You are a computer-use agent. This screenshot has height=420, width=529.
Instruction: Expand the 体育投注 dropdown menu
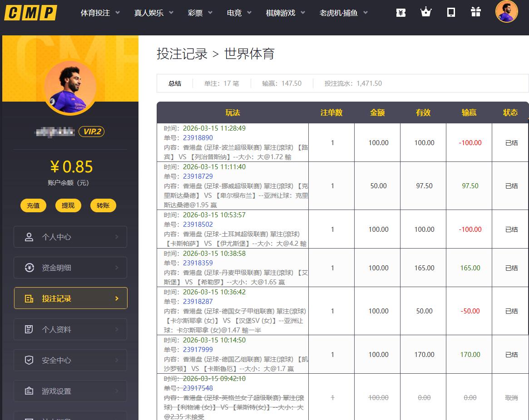[100, 13]
